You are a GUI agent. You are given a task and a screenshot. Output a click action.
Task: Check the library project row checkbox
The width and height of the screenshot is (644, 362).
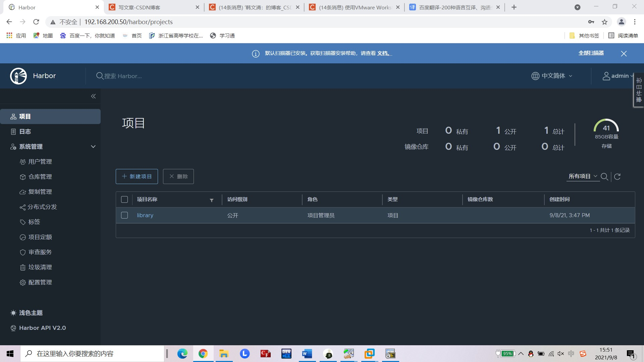point(124,215)
